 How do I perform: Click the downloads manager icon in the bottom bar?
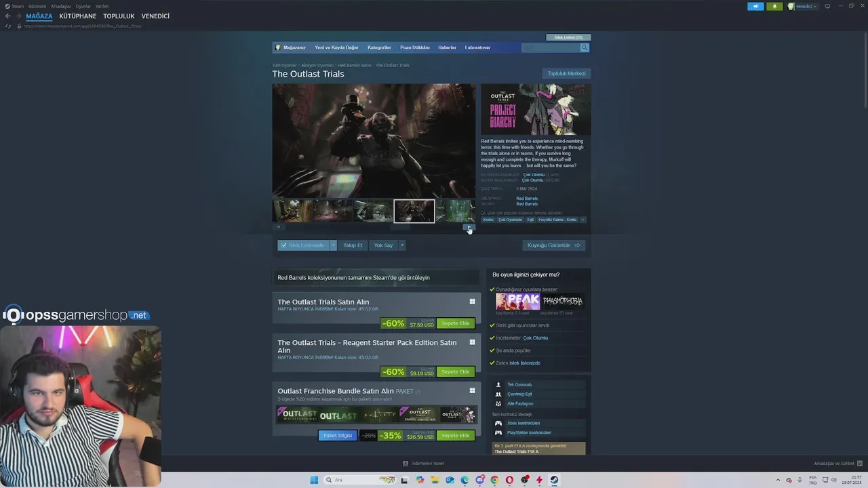pos(406,464)
